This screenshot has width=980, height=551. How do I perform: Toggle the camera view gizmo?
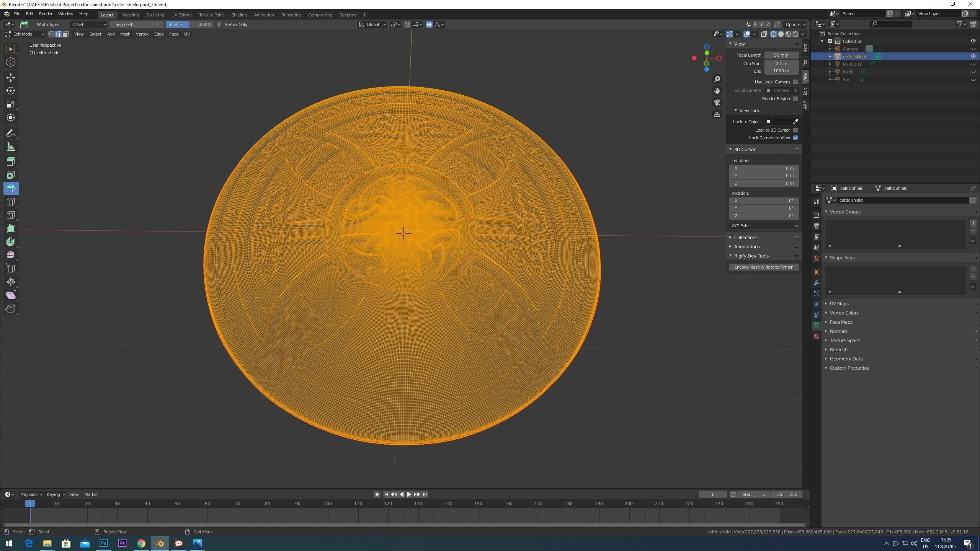(717, 103)
